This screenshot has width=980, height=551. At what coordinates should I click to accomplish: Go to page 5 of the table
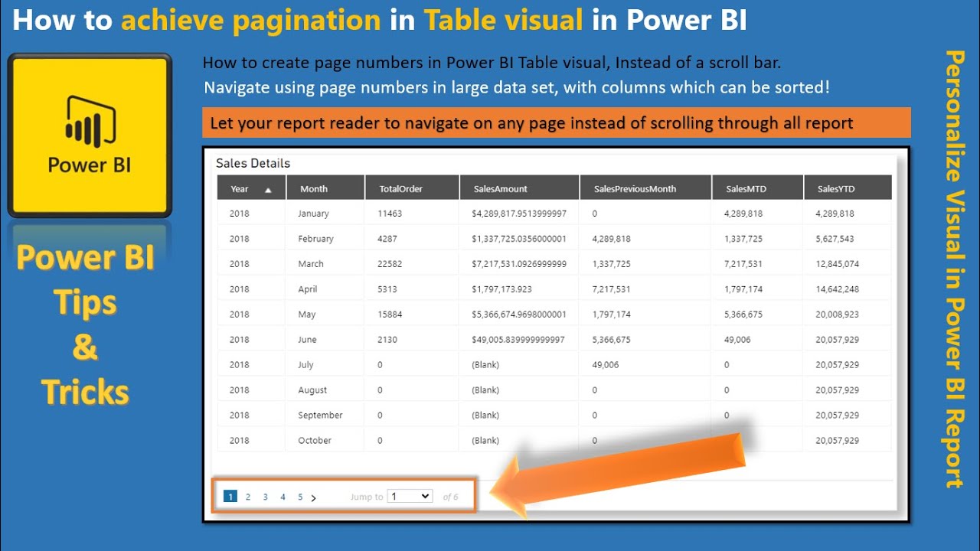tap(300, 497)
